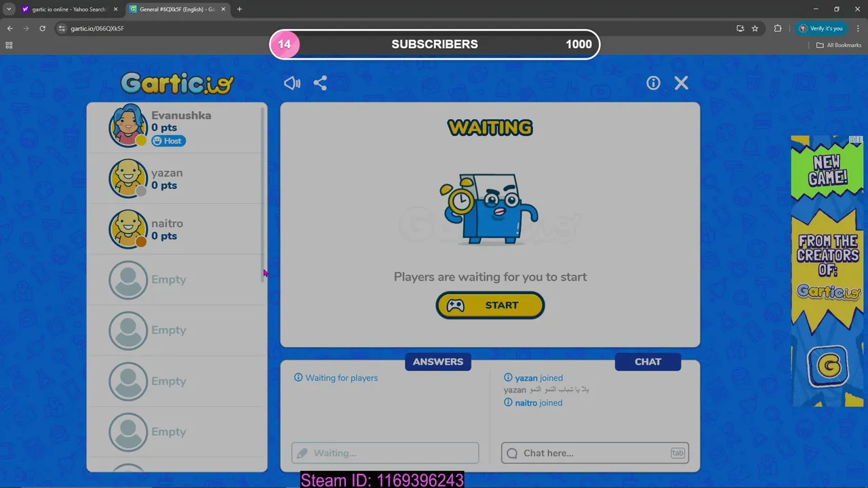Click the address bar URL
Viewport: 868px width, 488px height.
[x=97, y=28]
